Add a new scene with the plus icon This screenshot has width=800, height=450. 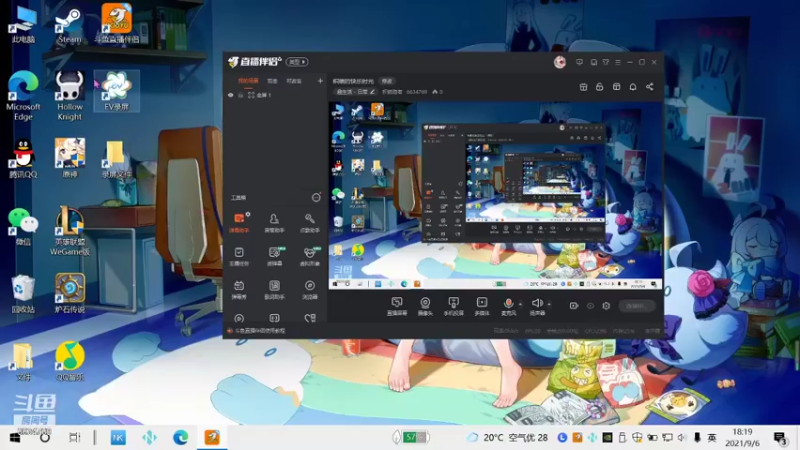click(x=320, y=81)
